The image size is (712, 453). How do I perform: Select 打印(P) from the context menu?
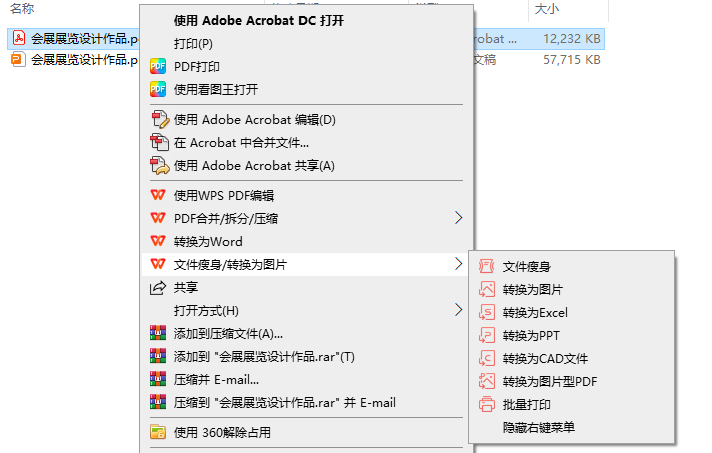[x=193, y=44]
